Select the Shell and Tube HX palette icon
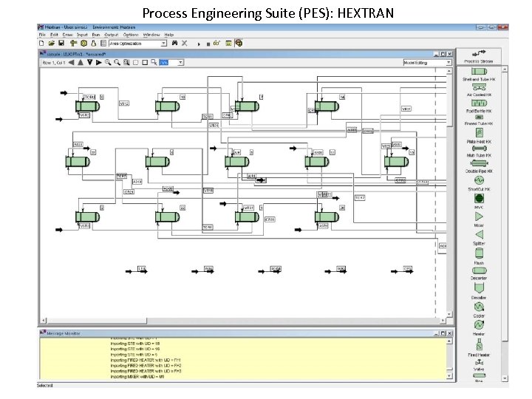 479,71
